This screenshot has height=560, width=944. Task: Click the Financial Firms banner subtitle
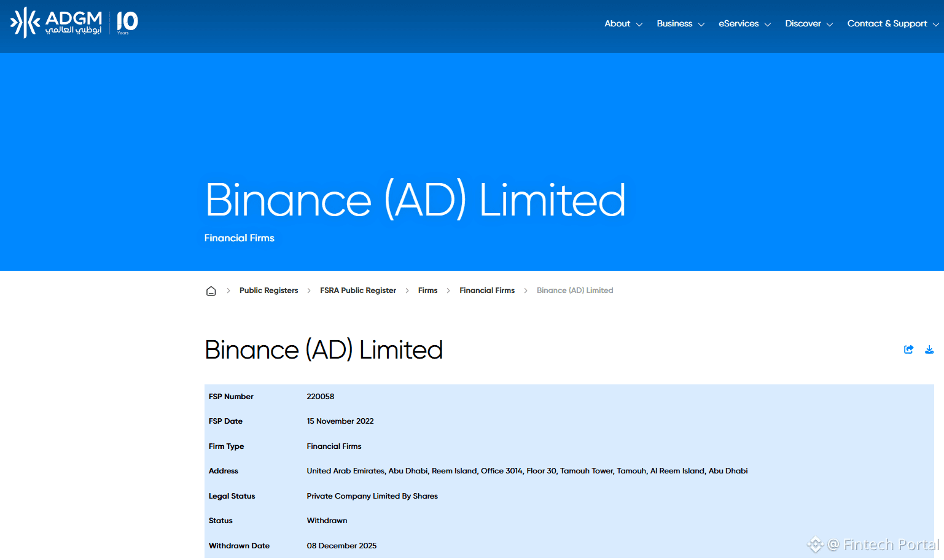tap(240, 238)
